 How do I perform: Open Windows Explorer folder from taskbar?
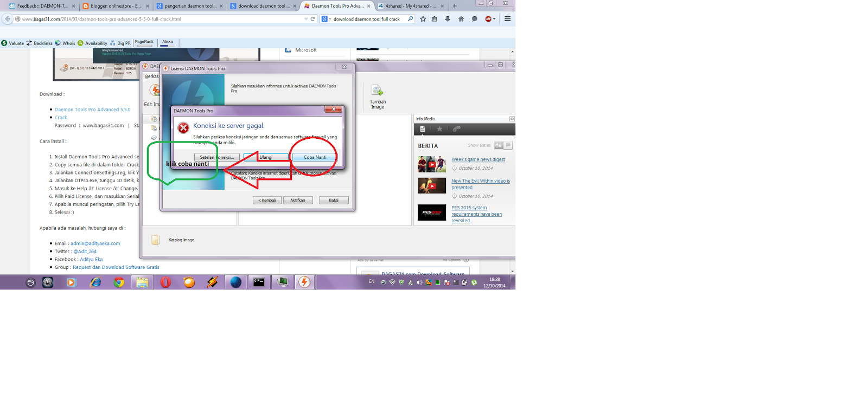(x=142, y=282)
